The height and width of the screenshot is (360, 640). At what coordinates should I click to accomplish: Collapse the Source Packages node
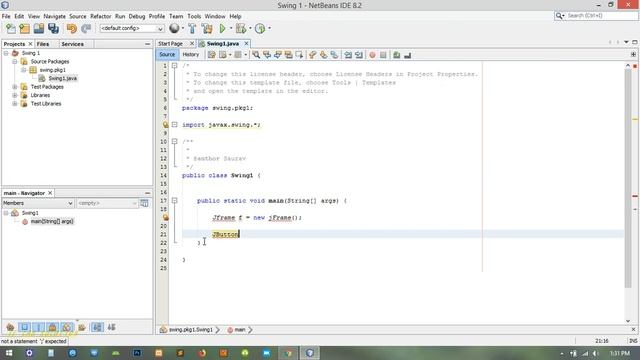15,62
